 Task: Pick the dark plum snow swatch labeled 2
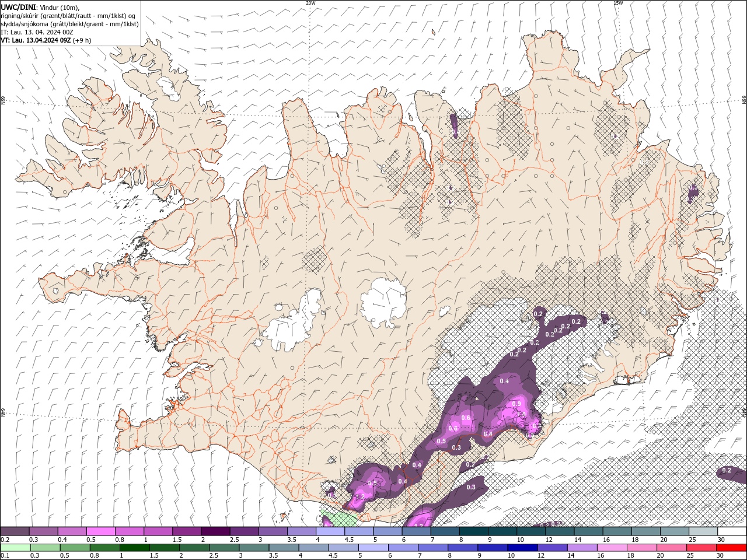[x=215, y=531]
